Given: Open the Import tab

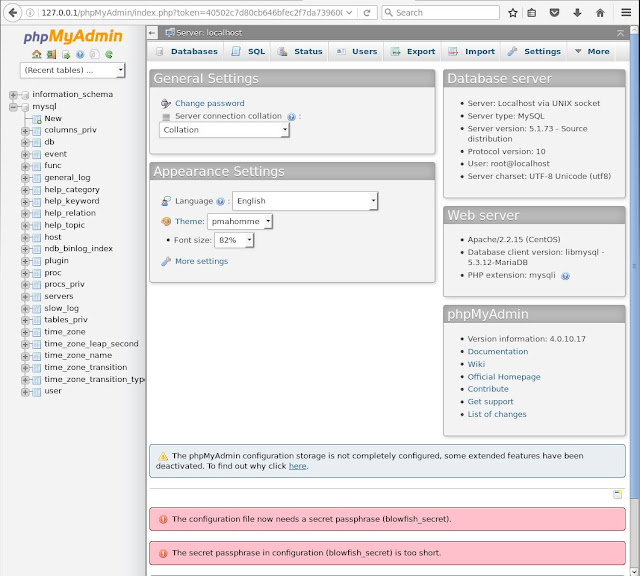Looking at the screenshot, I should pyautogui.click(x=472, y=51).
